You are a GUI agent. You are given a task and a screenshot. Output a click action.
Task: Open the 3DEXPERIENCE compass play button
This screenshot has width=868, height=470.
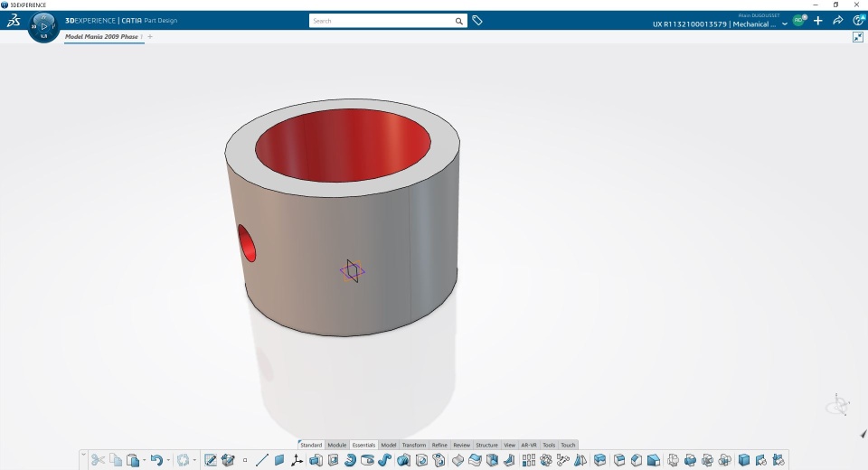[43, 26]
